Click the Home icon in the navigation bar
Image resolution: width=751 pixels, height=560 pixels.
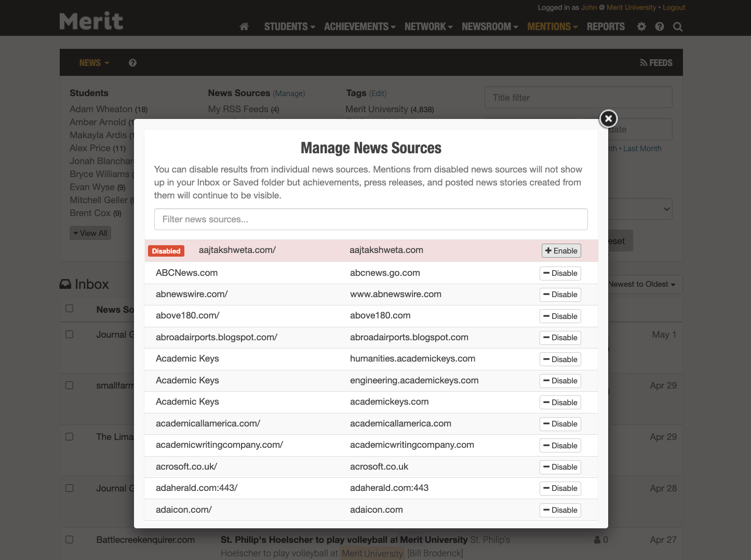point(244,26)
